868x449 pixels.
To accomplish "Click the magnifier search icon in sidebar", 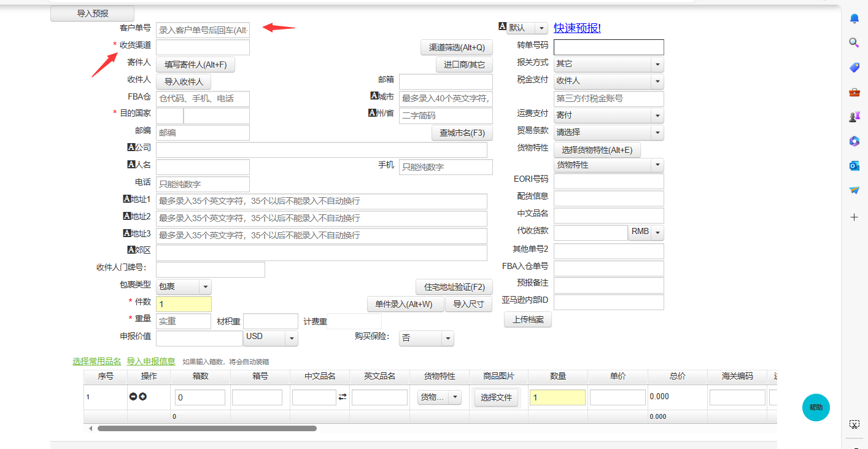I will [854, 42].
